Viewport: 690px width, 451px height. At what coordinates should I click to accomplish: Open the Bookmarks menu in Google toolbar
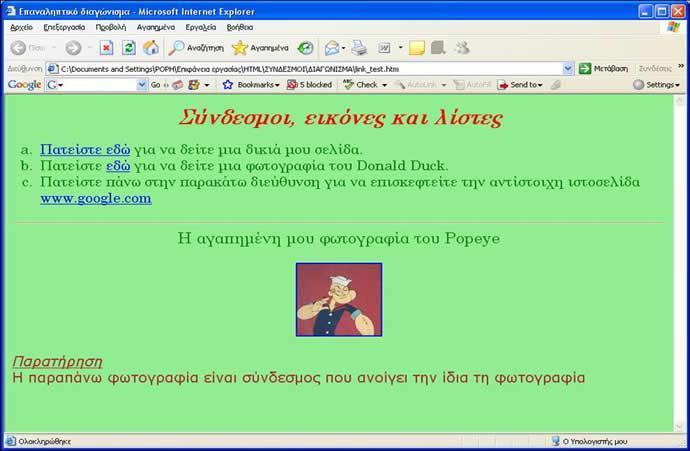click(x=251, y=84)
